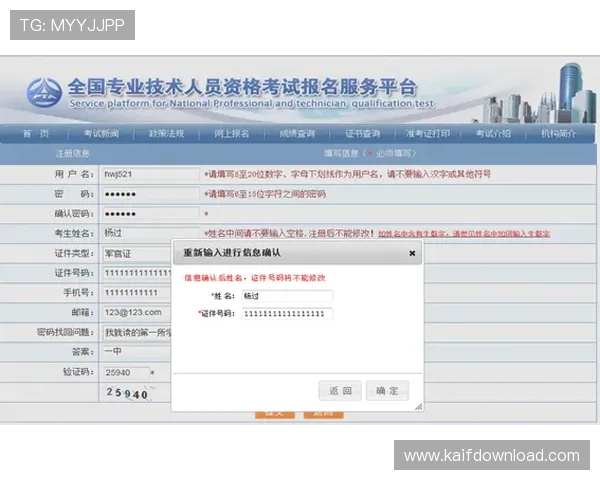Open the red underlined rare-character name link
Screen dimensions: 600x480
click(x=464, y=233)
